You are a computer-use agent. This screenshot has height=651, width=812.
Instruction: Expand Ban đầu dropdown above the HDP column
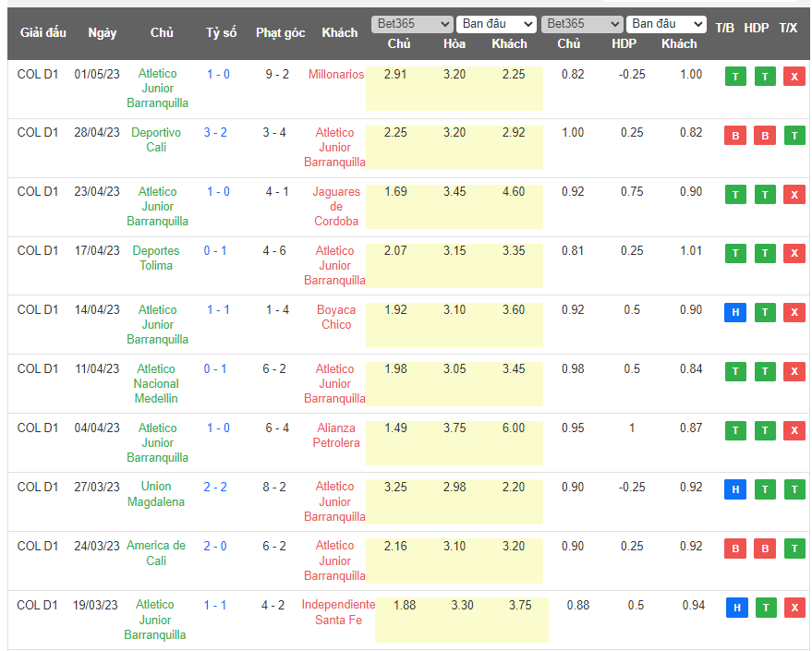666,24
